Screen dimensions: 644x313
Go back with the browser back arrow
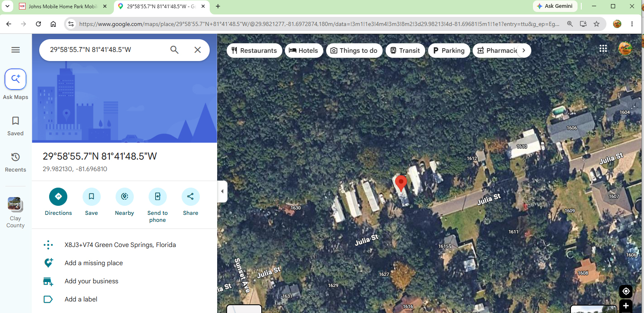pyautogui.click(x=9, y=24)
